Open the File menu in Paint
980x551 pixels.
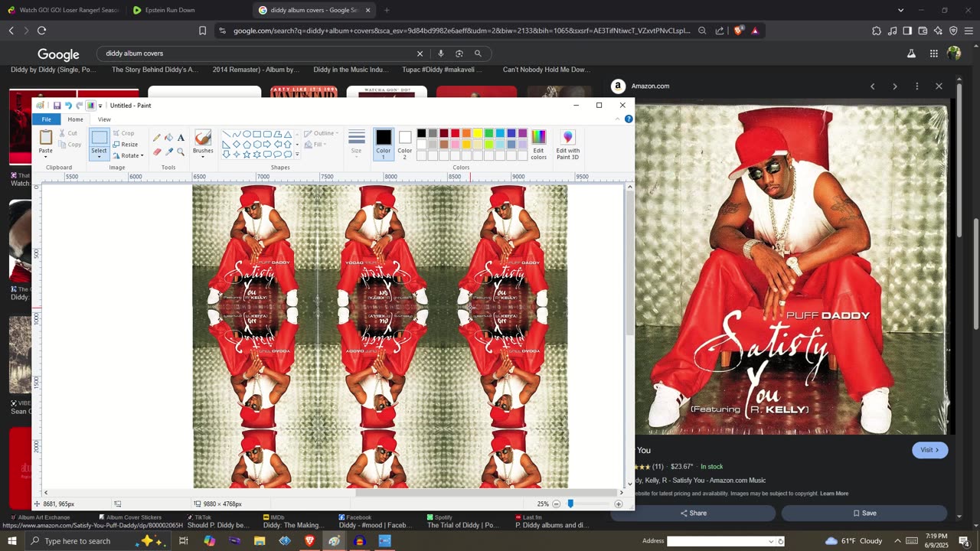click(47, 119)
